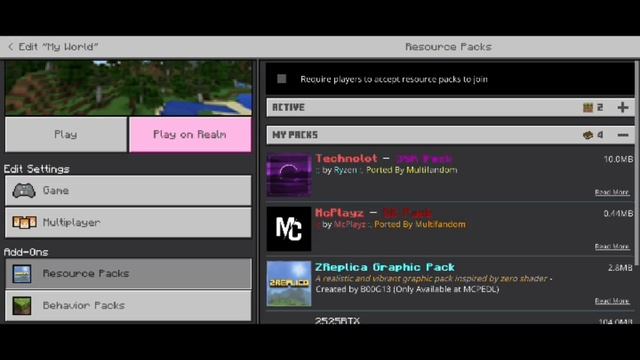Image resolution: width=640 pixels, height=360 pixels.
Task: Click 'Created by B00G13' description text
Action: [x=407, y=289]
